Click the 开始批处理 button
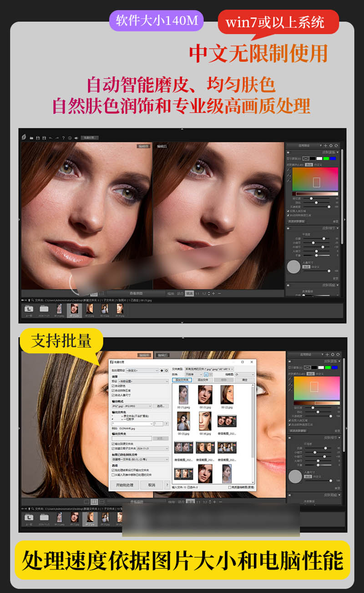364x593 pixels. 125,485
